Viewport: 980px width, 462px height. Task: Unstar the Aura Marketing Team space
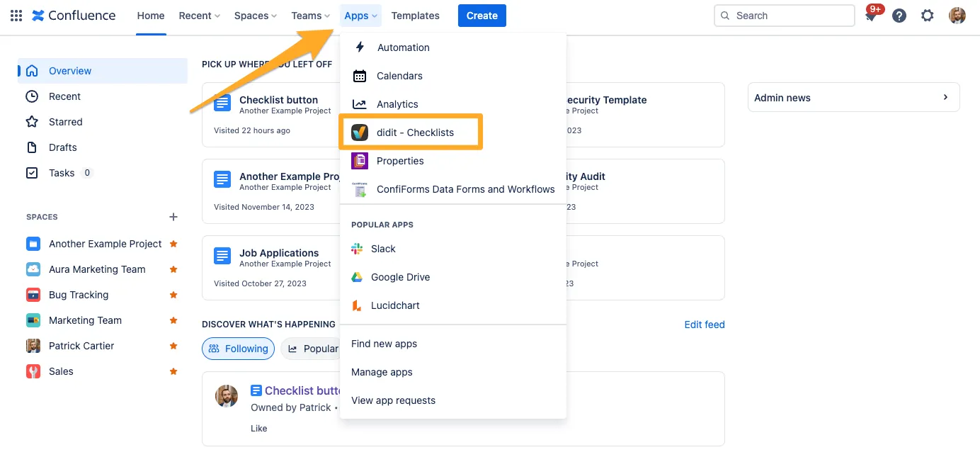173,269
